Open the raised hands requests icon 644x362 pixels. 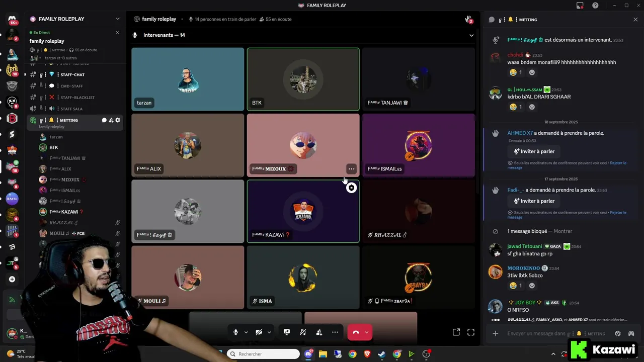point(468,20)
